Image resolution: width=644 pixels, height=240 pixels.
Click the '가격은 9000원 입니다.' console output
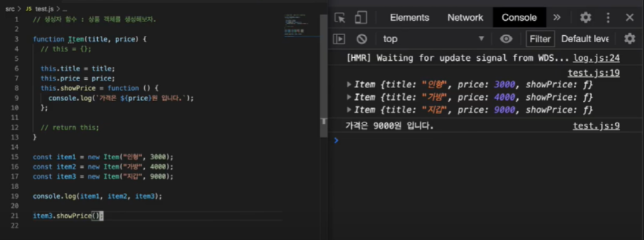(x=389, y=126)
